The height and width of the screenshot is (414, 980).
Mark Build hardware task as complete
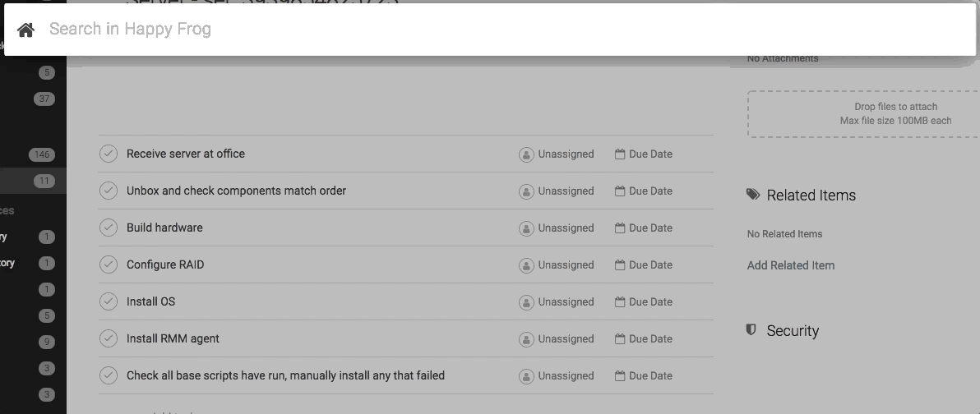click(109, 228)
